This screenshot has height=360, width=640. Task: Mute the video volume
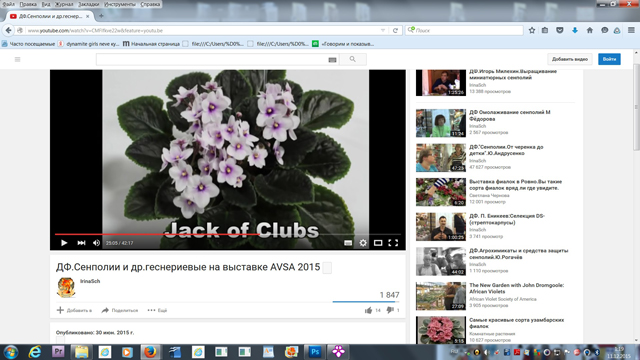point(96,243)
